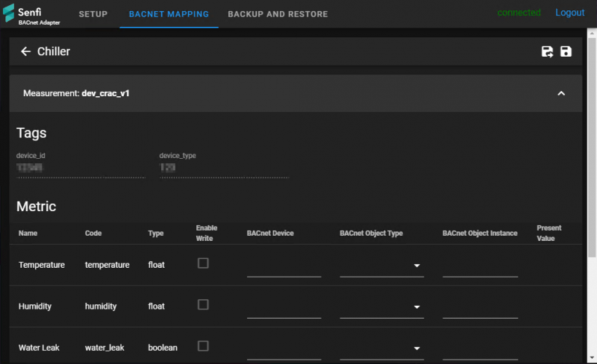Screen dimensions: 597x364
Task: Click the device_id tag field
Action: coord(81,168)
